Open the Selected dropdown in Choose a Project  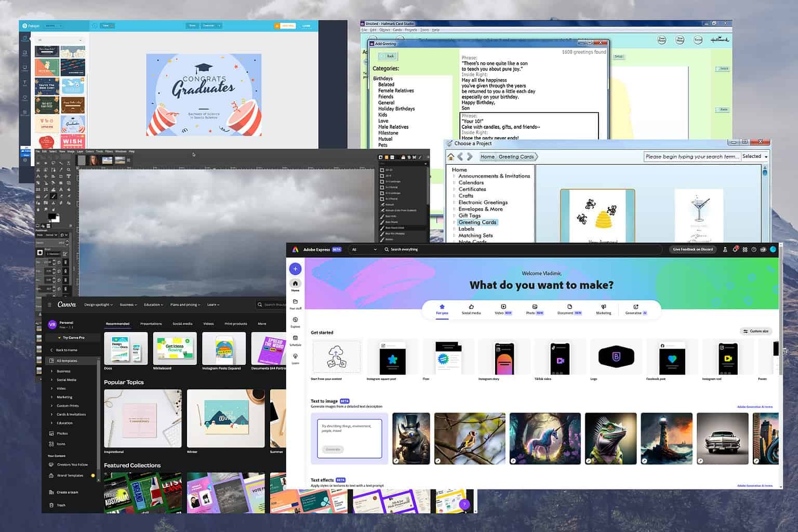[754, 156]
